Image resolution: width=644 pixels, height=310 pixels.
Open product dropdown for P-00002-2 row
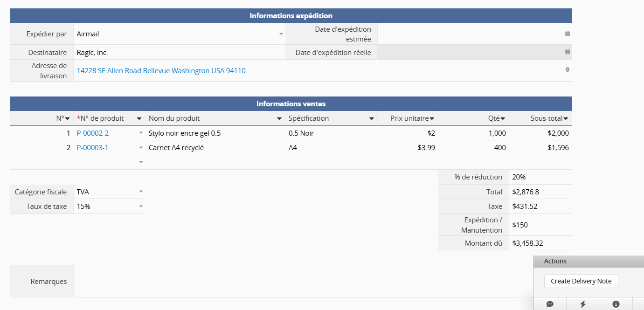click(x=141, y=133)
